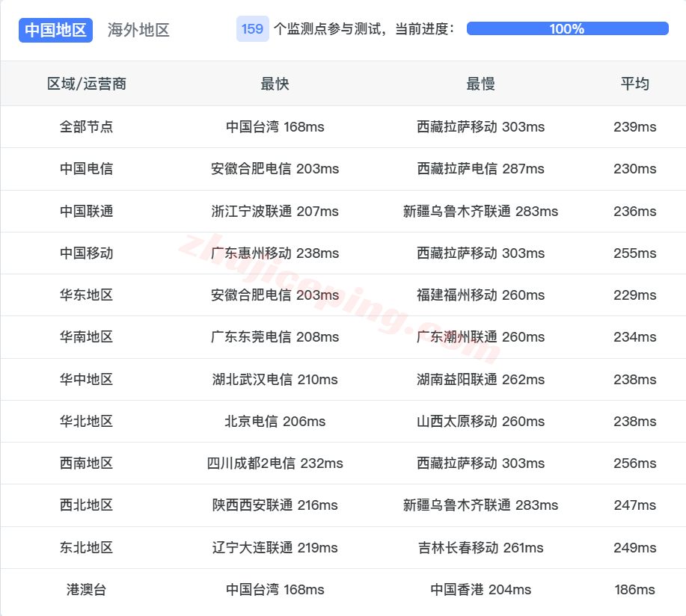The width and height of the screenshot is (686, 616).
Task: Click 湖南益阳联通 262ms cell
Action: pos(480,380)
